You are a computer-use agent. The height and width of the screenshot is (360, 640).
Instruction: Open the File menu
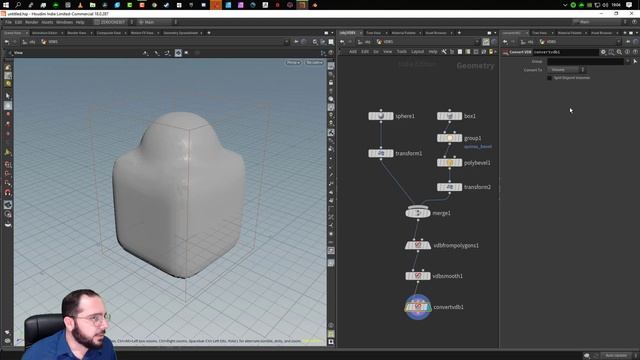[8, 22]
